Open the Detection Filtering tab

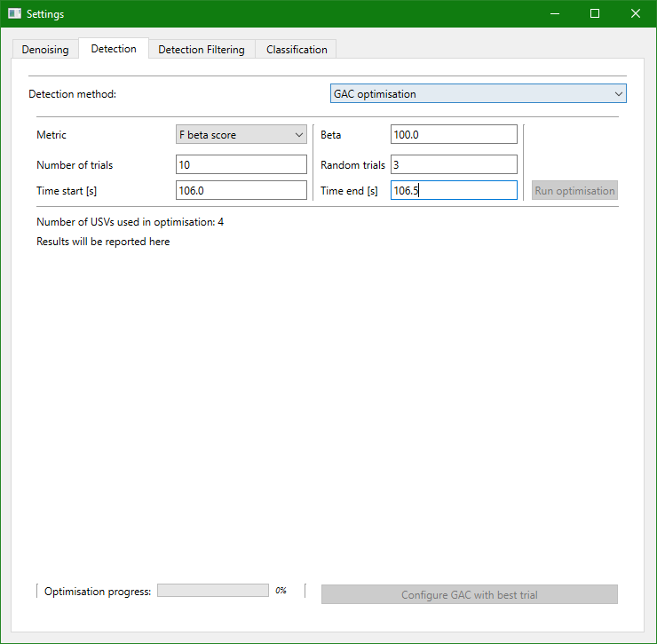click(x=202, y=50)
